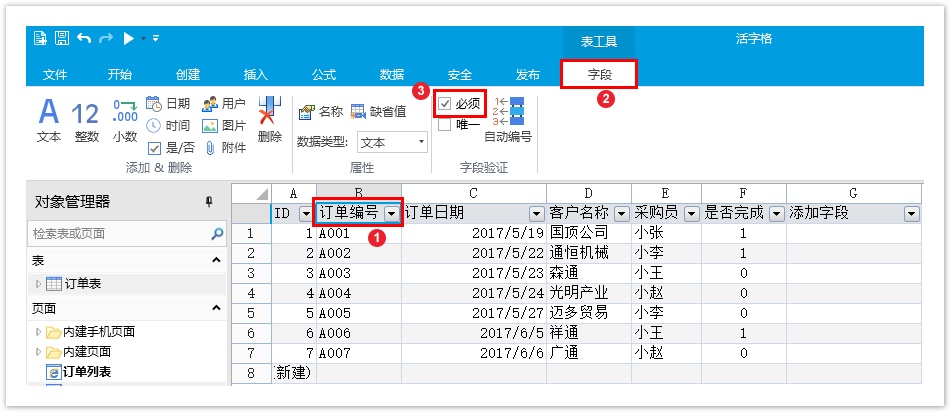Click the 名称 name button

[321, 112]
